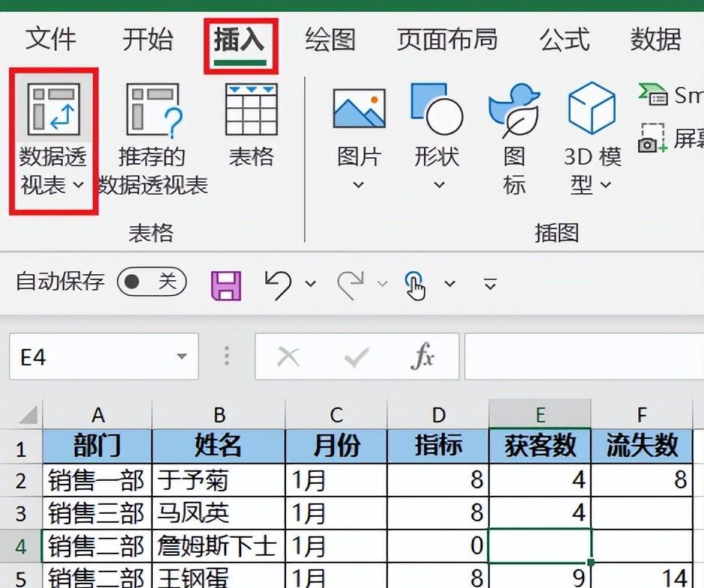Click the 姓名 header cell
Viewport: 704px width, 588px height.
click(x=219, y=446)
